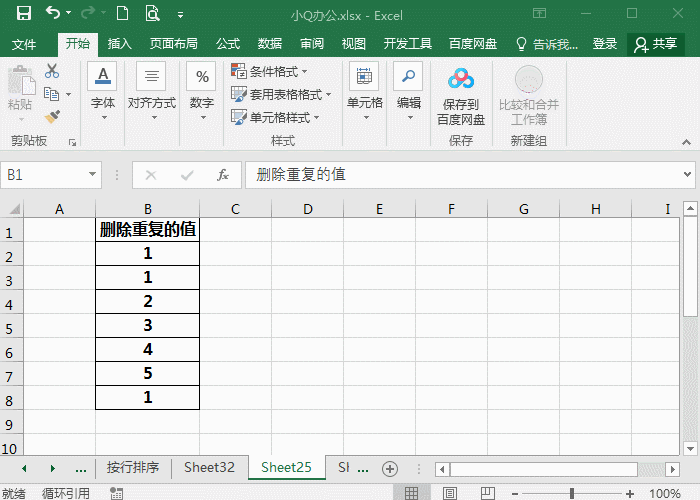The height and width of the screenshot is (500, 700).
Task: Open the Cell Styles (单元格样式) dropdown
Action: point(276,117)
